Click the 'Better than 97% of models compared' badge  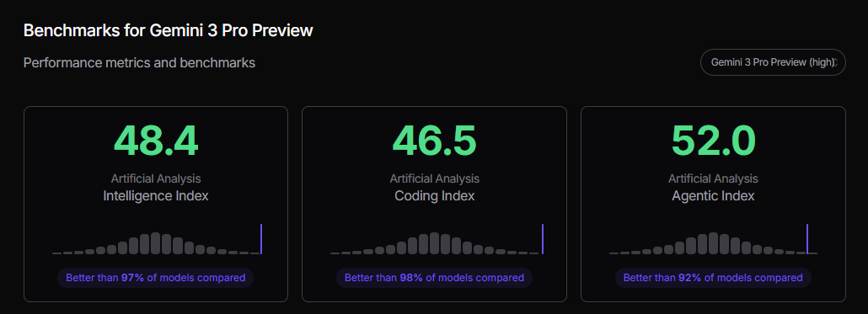click(x=156, y=278)
